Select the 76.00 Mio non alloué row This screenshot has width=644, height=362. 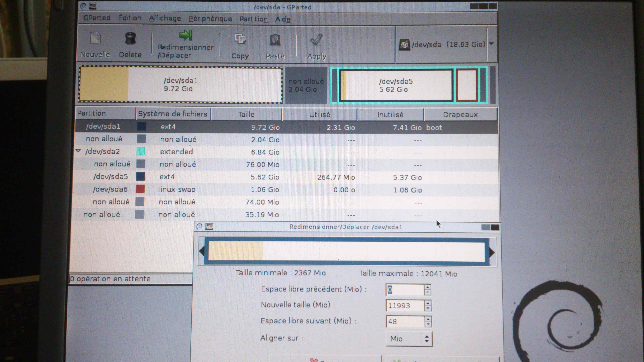pyautogui.click(x=286, y=164)
